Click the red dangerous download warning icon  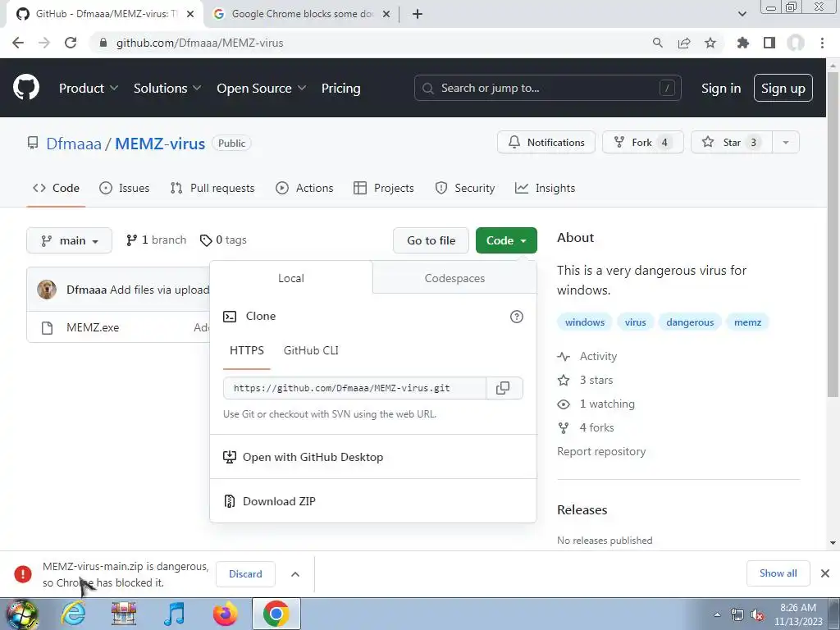[x=23, y=573]
